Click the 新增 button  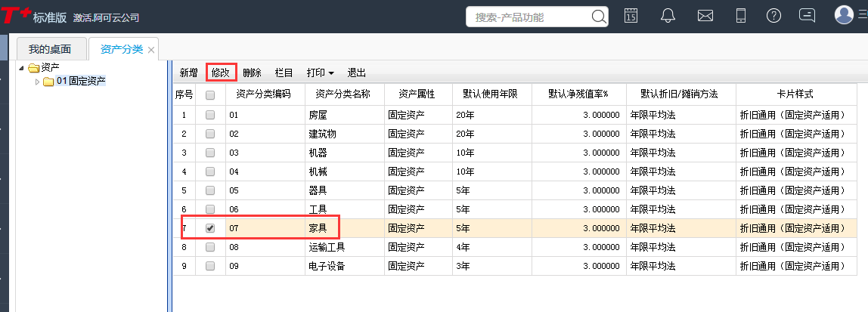click(x=188, y=73)
